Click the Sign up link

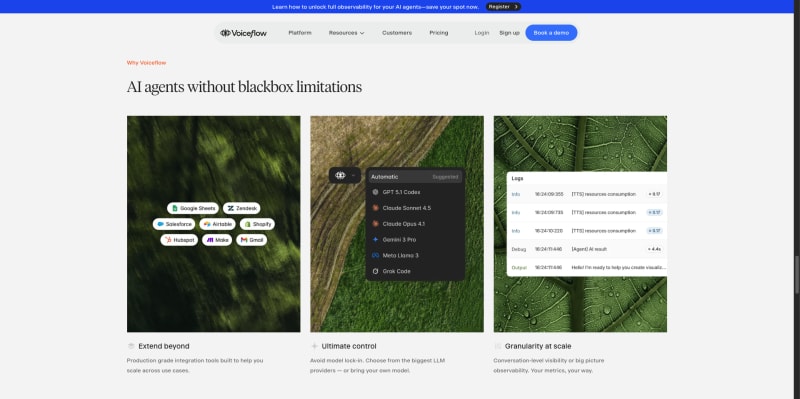pyautogui.click(x=509, y=33)
